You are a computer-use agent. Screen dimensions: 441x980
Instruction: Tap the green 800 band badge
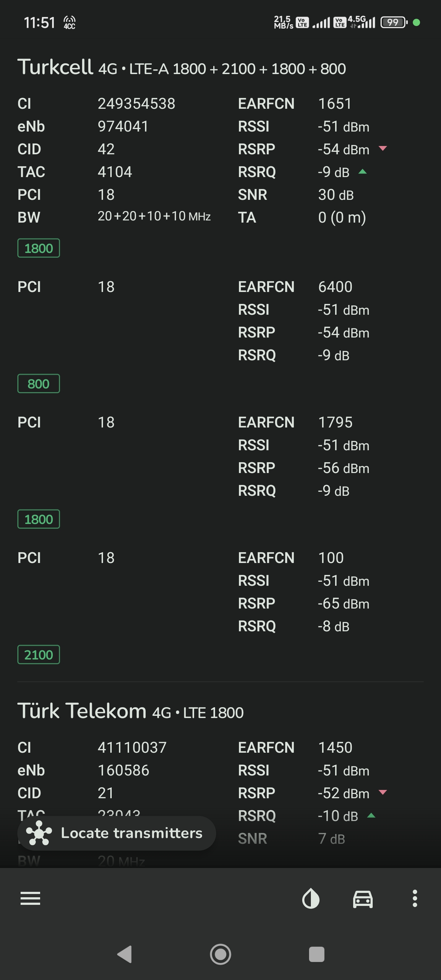(38, 383)
